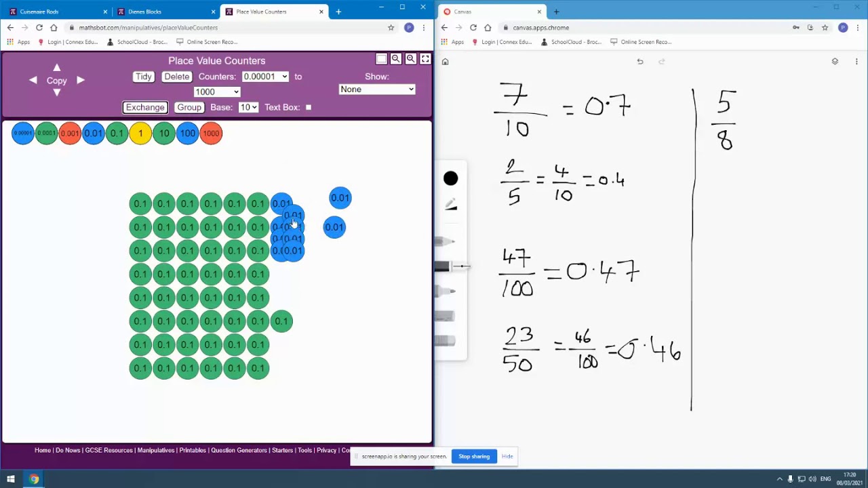Image resolution: width=868 pixels, height=488 pixels.
Task: Select the eraser tool in Canvas
Action: point(446,341)
